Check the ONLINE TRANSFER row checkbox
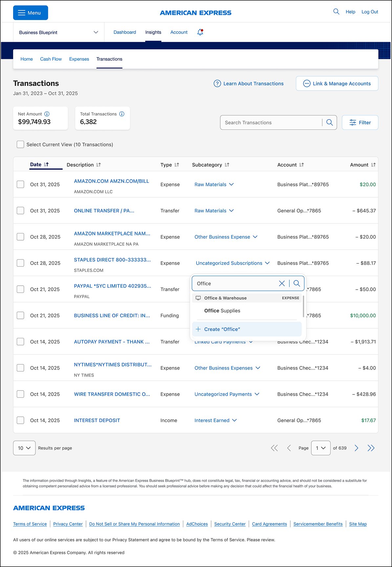 [20, 210]
